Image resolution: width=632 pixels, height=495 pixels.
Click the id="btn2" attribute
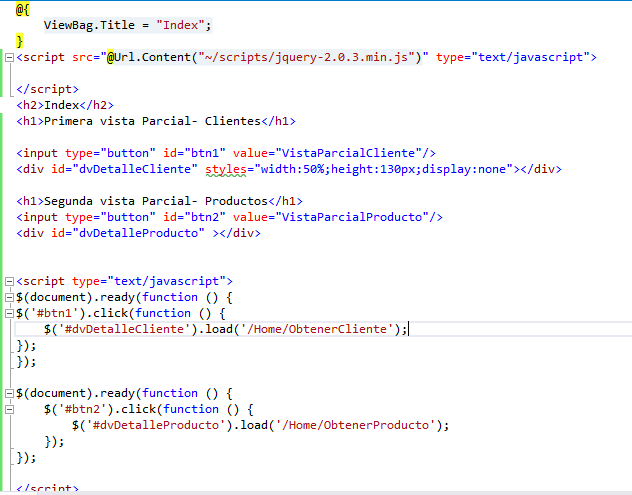(x=194, y=217)
